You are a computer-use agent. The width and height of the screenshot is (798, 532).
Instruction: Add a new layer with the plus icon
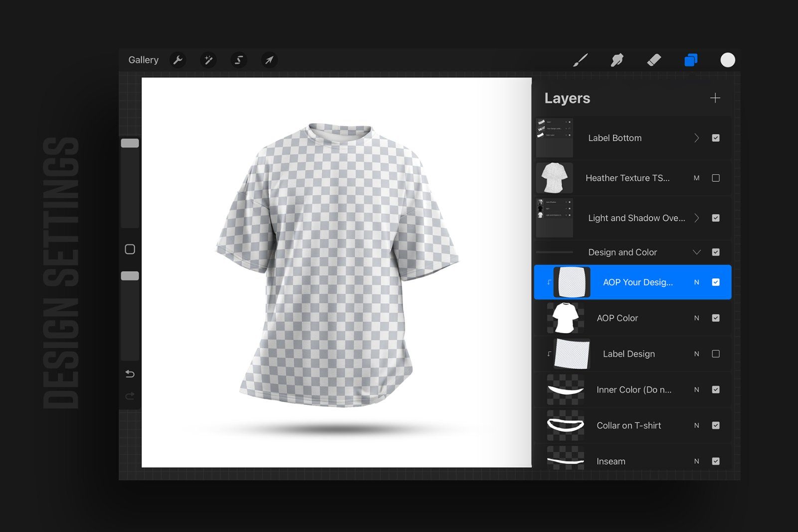(715, 98)
